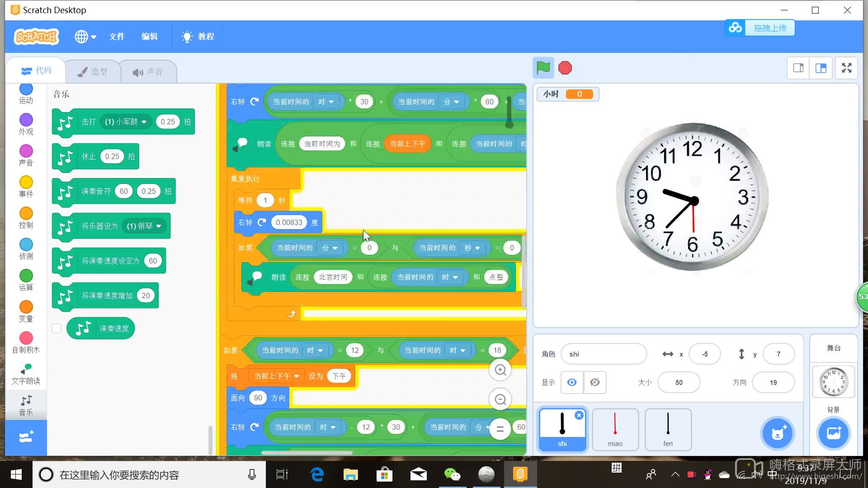
Task: Click the 教程 tutorials button
Action: [198, 37]
